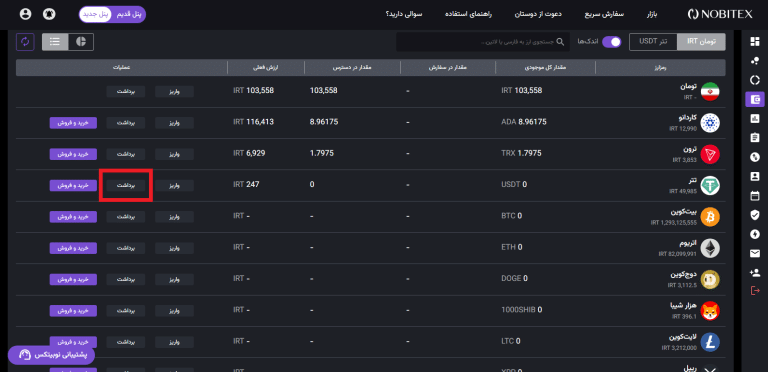Click the مقدار کل موجودی column header
The height and width of the screenshot is (372, 768).
tap(545, 68)
